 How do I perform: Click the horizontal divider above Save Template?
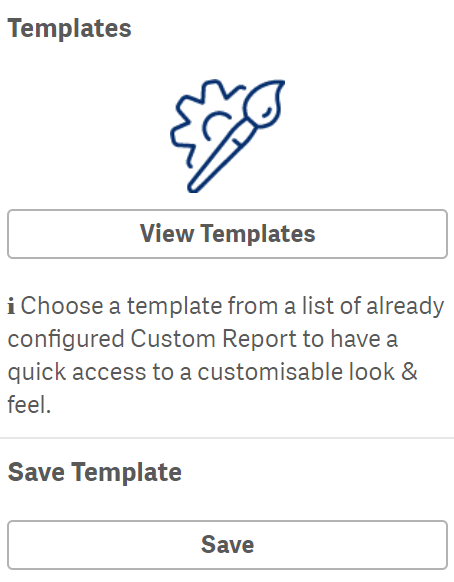coord(227,438)
